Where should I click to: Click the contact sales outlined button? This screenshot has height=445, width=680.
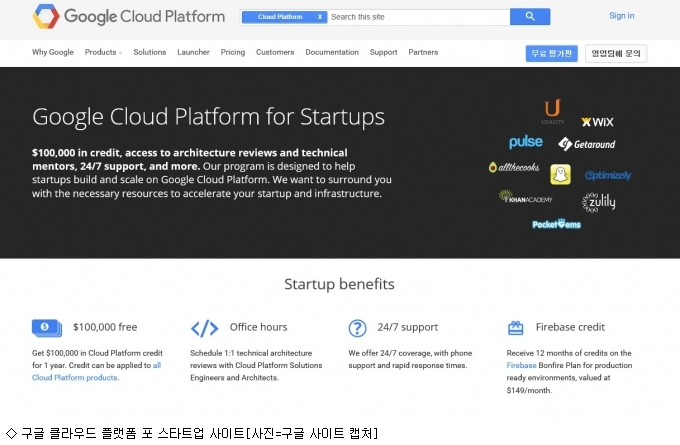point(616,53)
